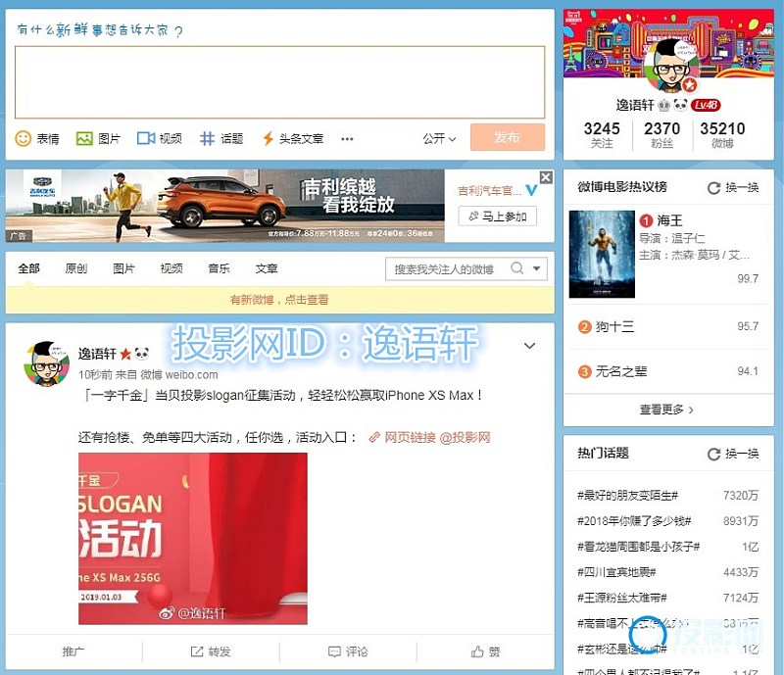The height and width of the screenshot is (675, 784).
Task: Switch to the 视频 feed tab
Action: [x=171, y=268]
